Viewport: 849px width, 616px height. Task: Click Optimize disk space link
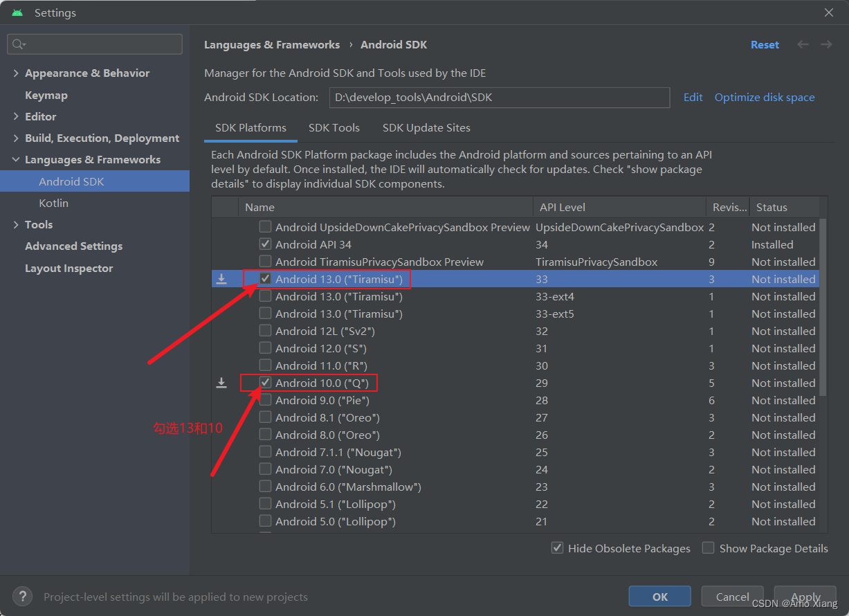click(765, 98)
